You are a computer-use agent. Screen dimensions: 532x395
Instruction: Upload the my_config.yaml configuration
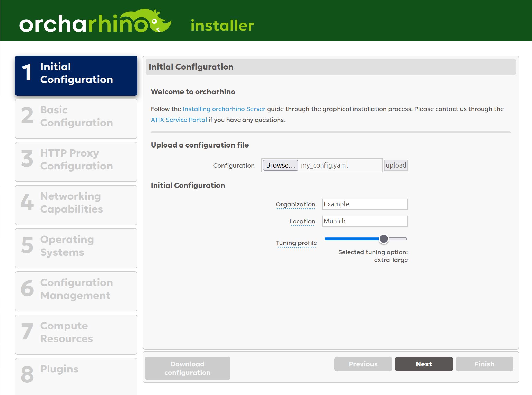pos(396,165)
